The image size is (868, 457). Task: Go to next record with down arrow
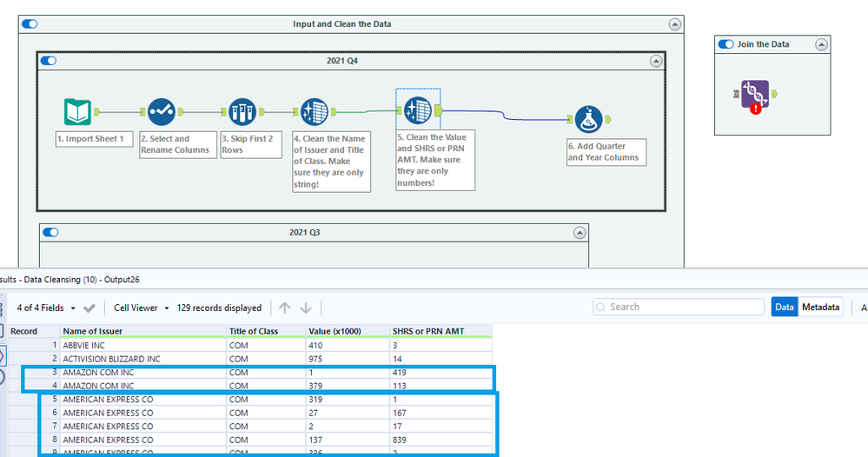(306, 308)
